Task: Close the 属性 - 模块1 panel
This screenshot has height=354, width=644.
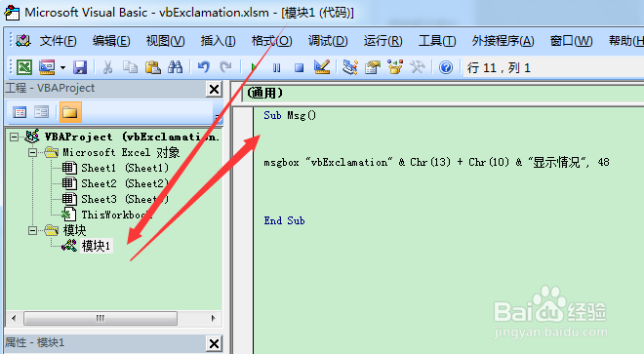Action: [214, 343]
